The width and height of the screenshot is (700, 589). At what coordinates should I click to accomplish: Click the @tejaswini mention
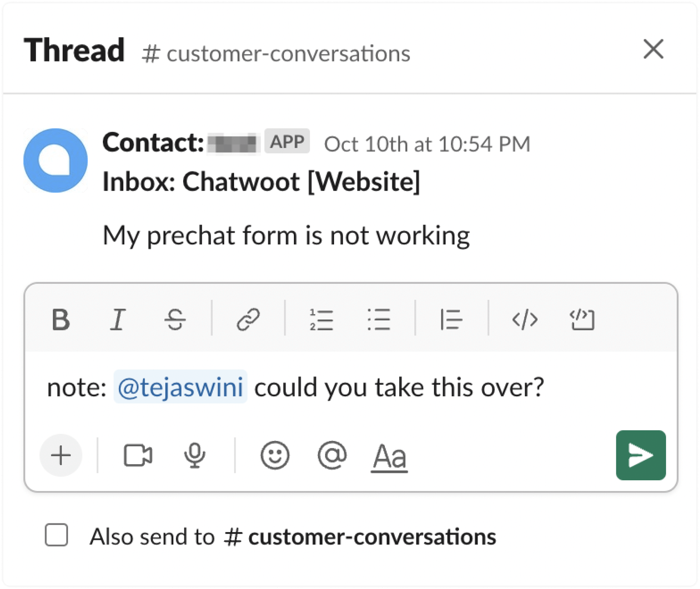(180, 386)
